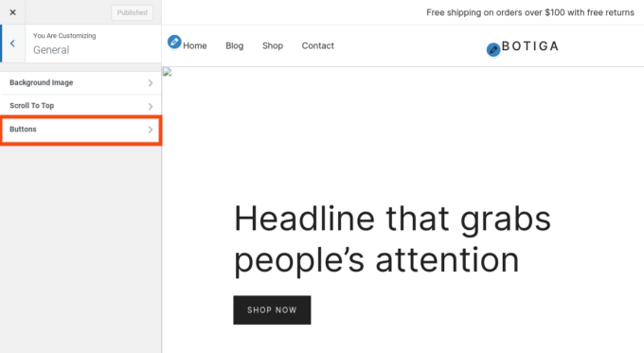Go back using the blue left chevron

point(12,44)
